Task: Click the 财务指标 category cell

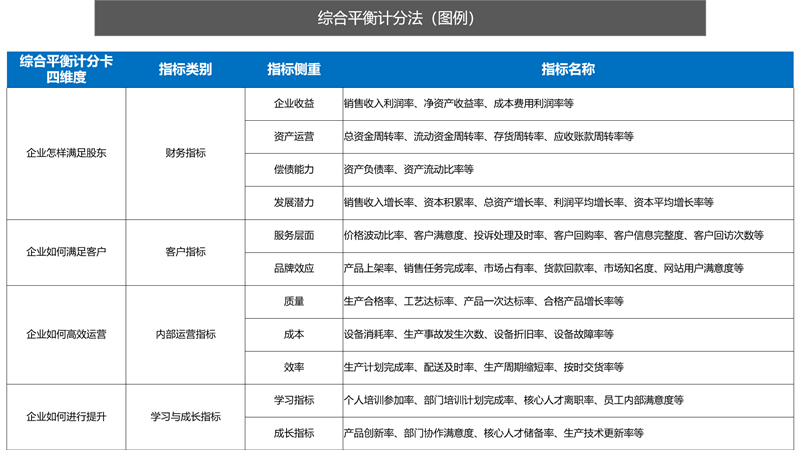Action: click(185, 153)
